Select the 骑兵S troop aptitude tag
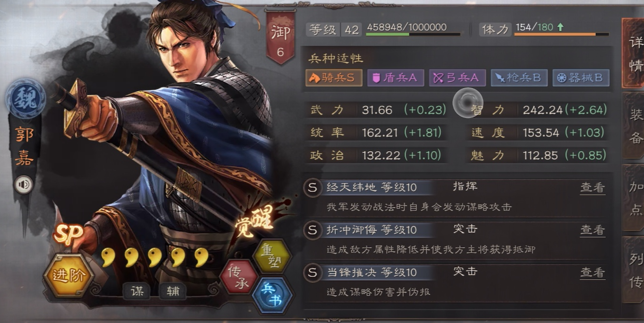The image size is (644, 323). pos(334,78)
